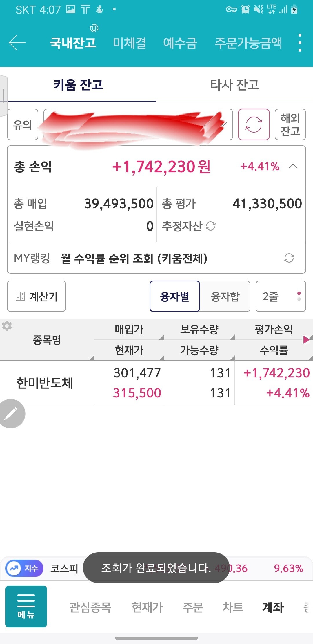The width and height of the screenshot is (313, 644).
Task: Refresh the MY ranking row
Action: (x=289, y=258)
